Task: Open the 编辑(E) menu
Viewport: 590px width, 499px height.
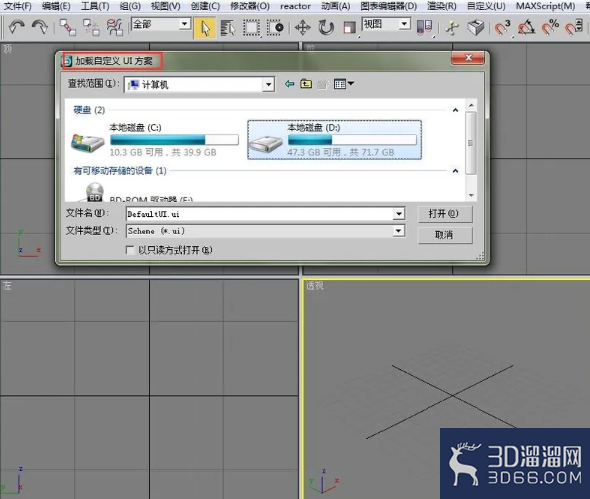Action: coord(56,6)
